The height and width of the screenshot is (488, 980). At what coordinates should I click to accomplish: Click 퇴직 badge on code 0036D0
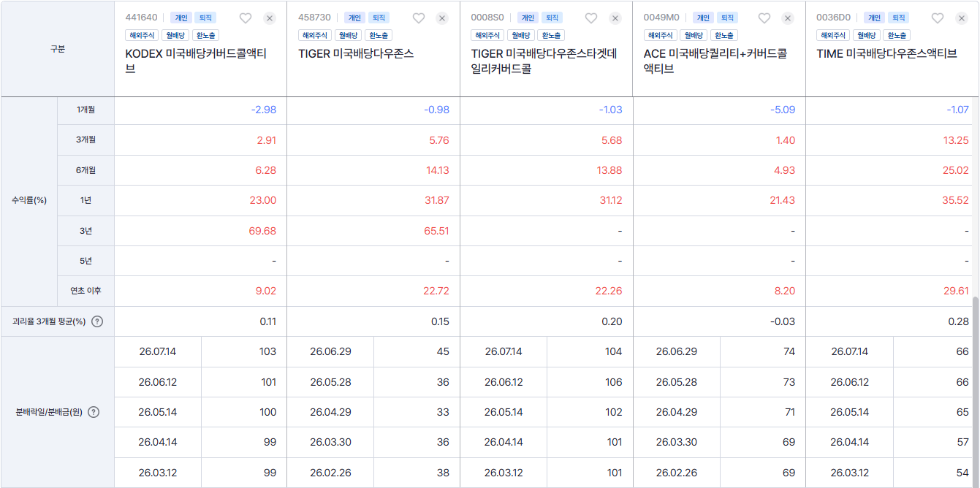[x=899, y=18]
